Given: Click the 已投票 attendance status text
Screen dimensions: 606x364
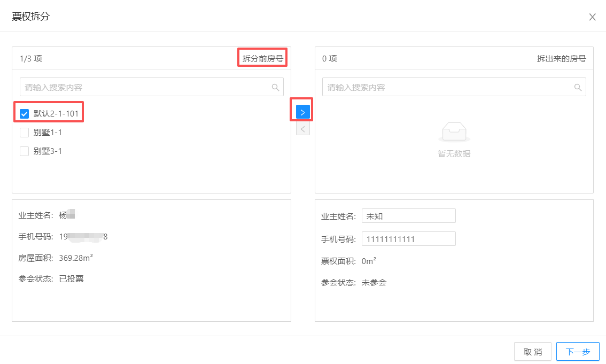Looking at the screenshot, I should 71,278.
